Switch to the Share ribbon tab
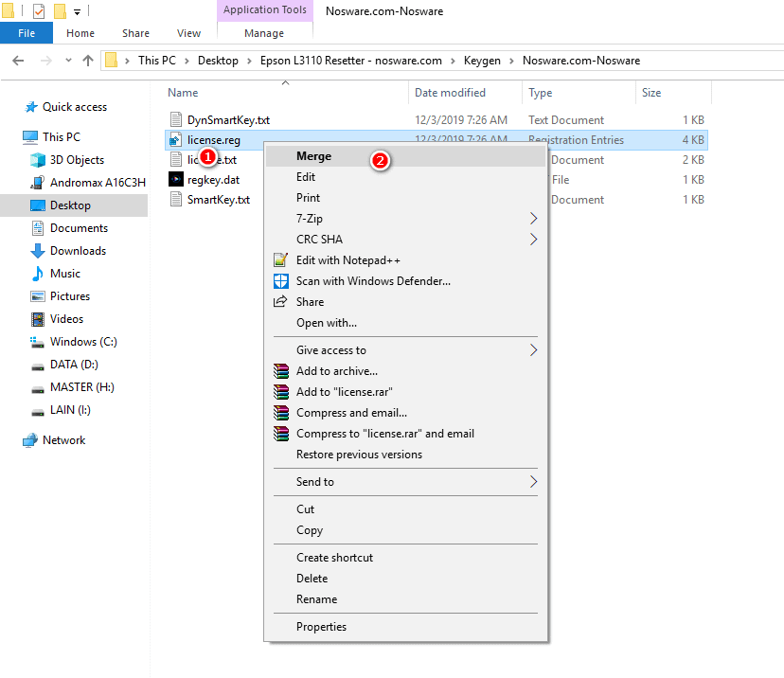 pos(135,33)
